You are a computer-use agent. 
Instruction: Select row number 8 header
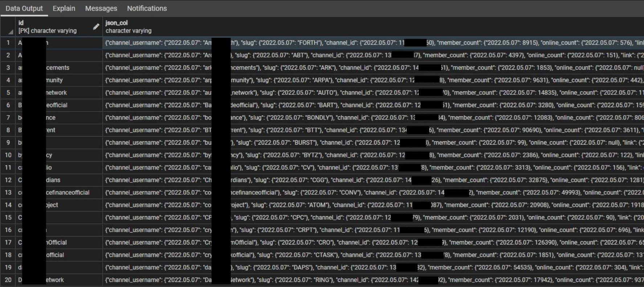click(x=8, y=130)
